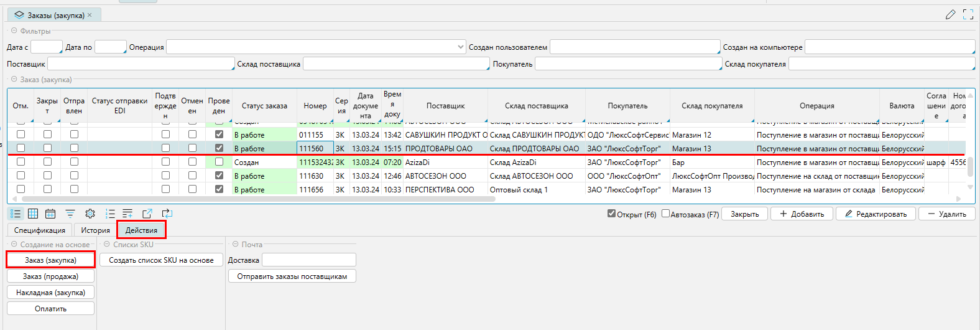Viewport: 980px width, 330px height.
Task: Collapse the Фильтры section
Action: click(x=14, y=31)
